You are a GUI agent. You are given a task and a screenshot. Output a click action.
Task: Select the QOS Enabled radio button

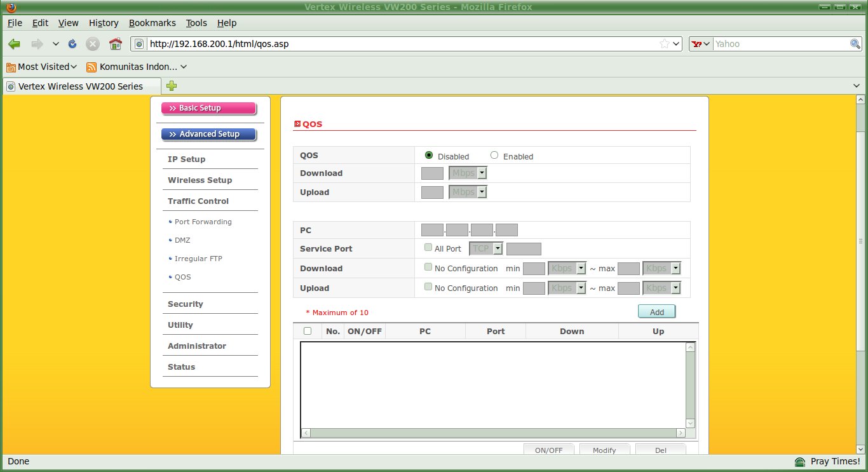click(494, 156)
